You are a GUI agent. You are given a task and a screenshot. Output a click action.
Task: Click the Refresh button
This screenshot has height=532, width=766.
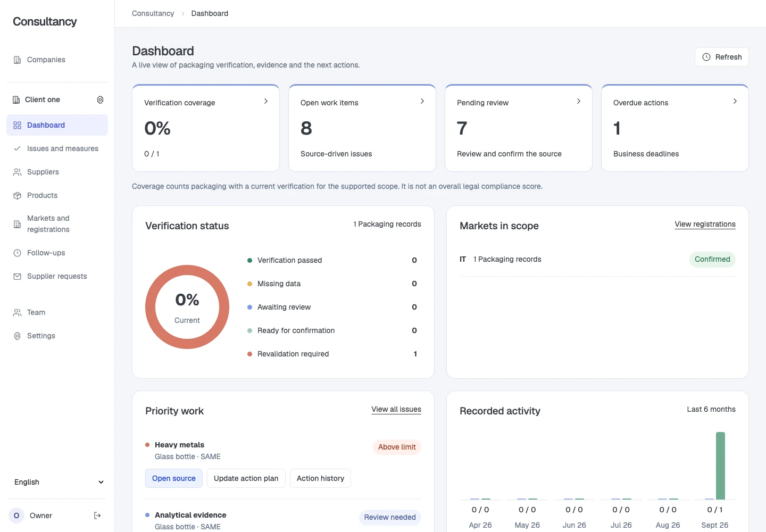point(722,57)
